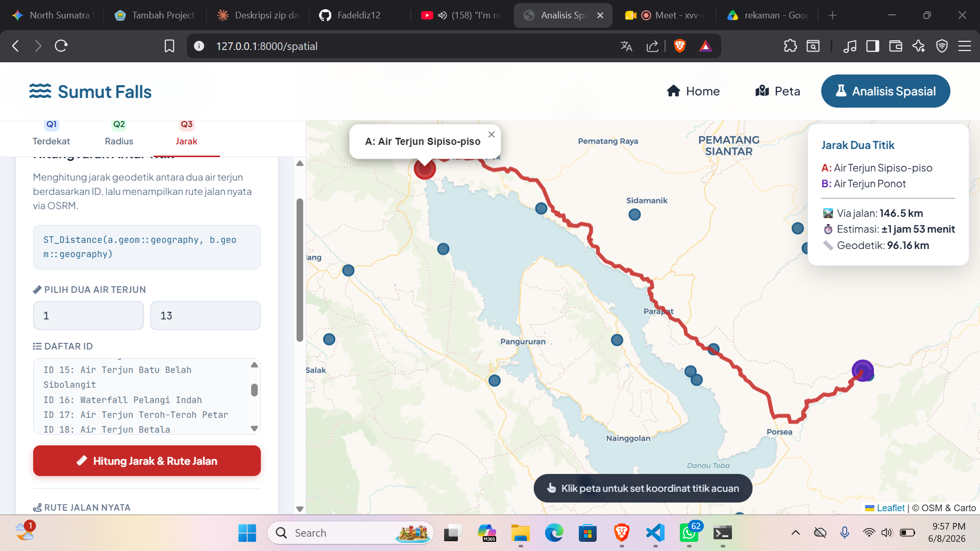
Task: Select ID 18: Air Terjun Betala row
Action: tap(107, 430)
